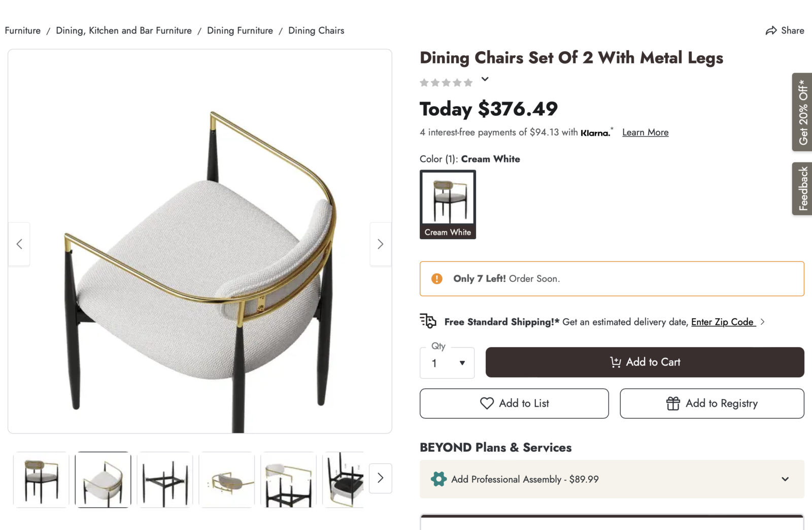Click the heart icon on Add to List
The height and width of the screenshot is (530, 812).
coord(487,403)
